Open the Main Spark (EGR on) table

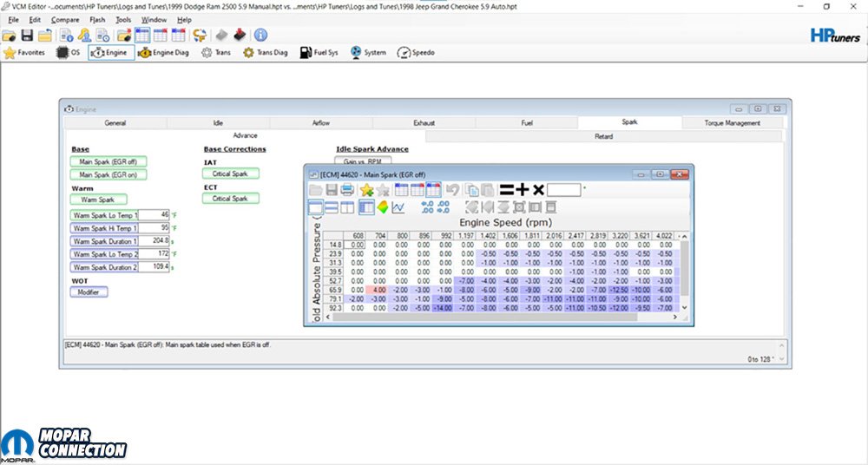[x=108, y=174]
